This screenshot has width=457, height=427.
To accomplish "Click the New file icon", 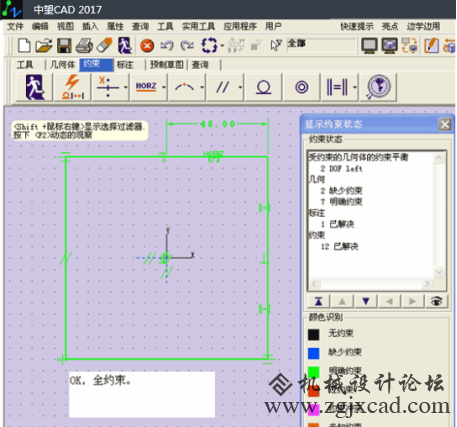I will [24, 45].
